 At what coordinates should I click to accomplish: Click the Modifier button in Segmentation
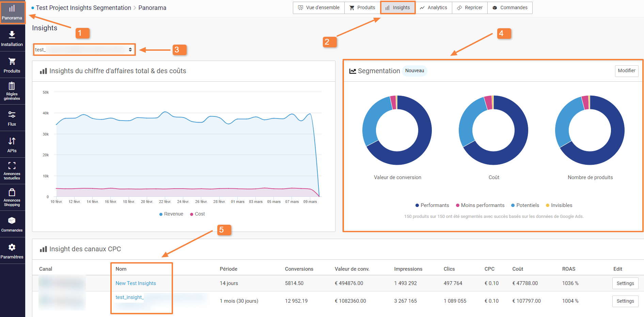click(626, 71)
